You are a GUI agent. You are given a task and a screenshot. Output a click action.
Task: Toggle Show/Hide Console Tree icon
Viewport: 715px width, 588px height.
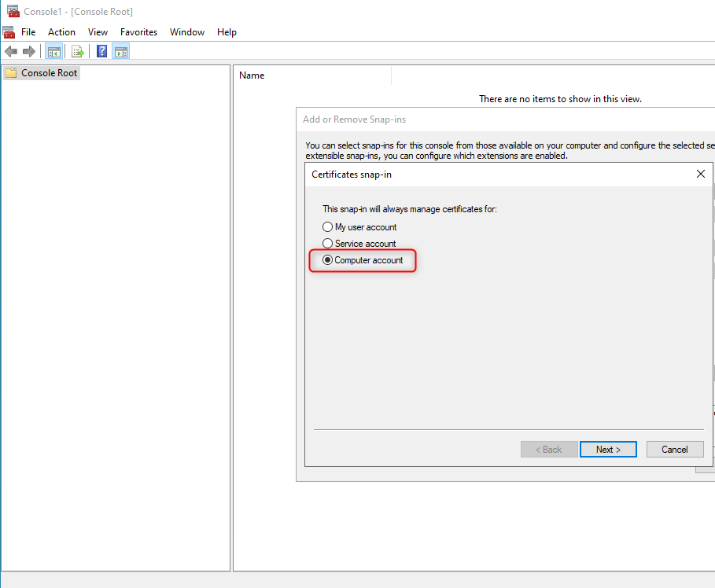[53, 52]
